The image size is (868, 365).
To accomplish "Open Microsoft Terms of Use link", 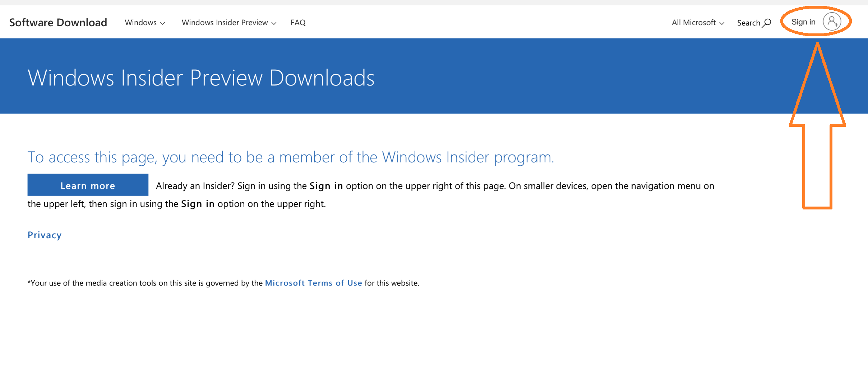I will (x=313, y=283).
